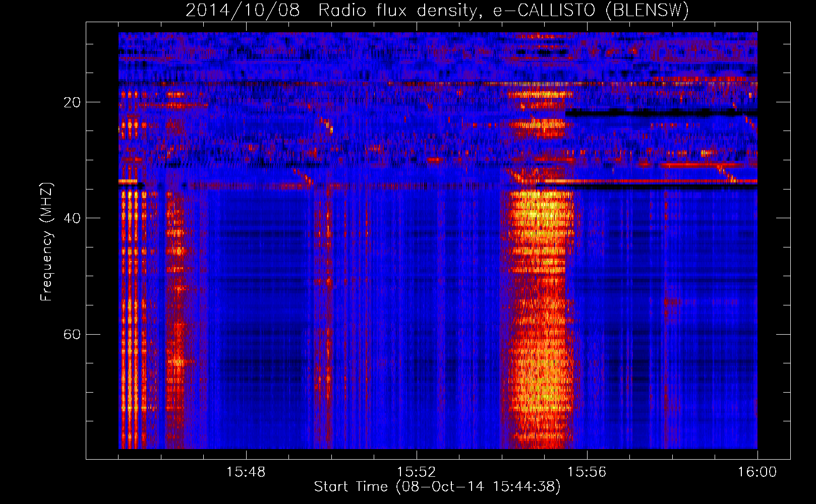Click the '40' frequency tick label
816x504 pixels.
pyautogui.click(x=72, y=218)
